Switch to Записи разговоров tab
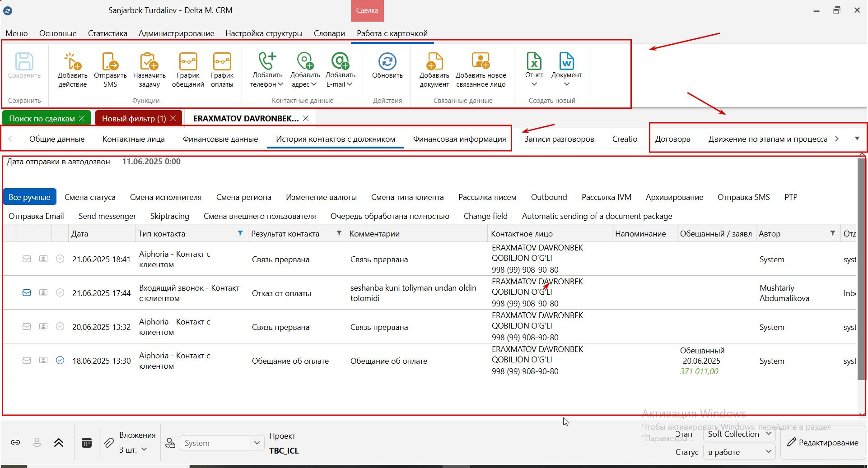 (x=559, y=139)
